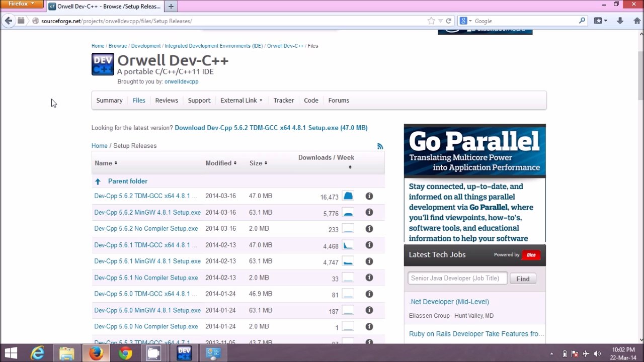
Task: Open the Firefox application menu button
Action: 22,4
